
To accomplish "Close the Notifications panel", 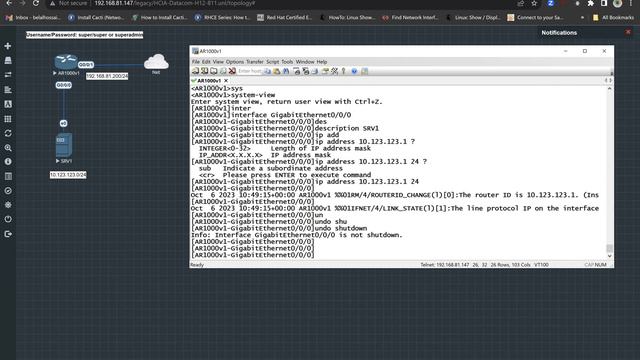I will point(628,32).
